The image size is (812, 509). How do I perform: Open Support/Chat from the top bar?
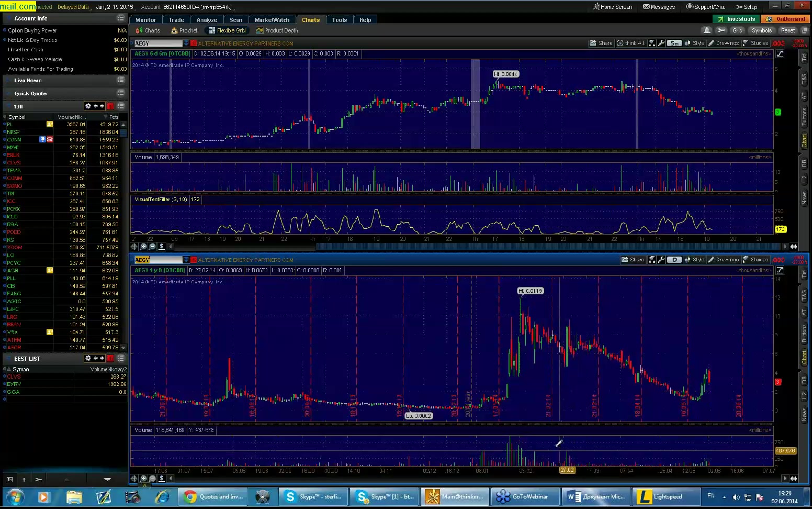point(705,7)
